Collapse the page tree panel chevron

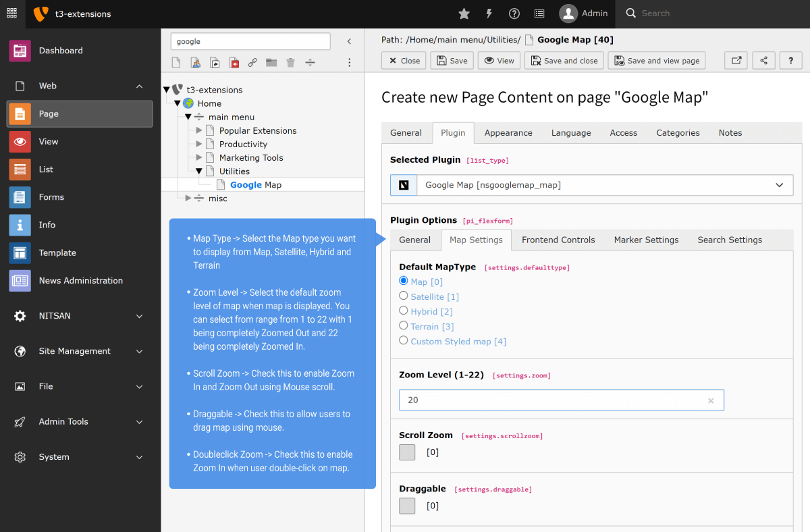[x=349, y=41]
